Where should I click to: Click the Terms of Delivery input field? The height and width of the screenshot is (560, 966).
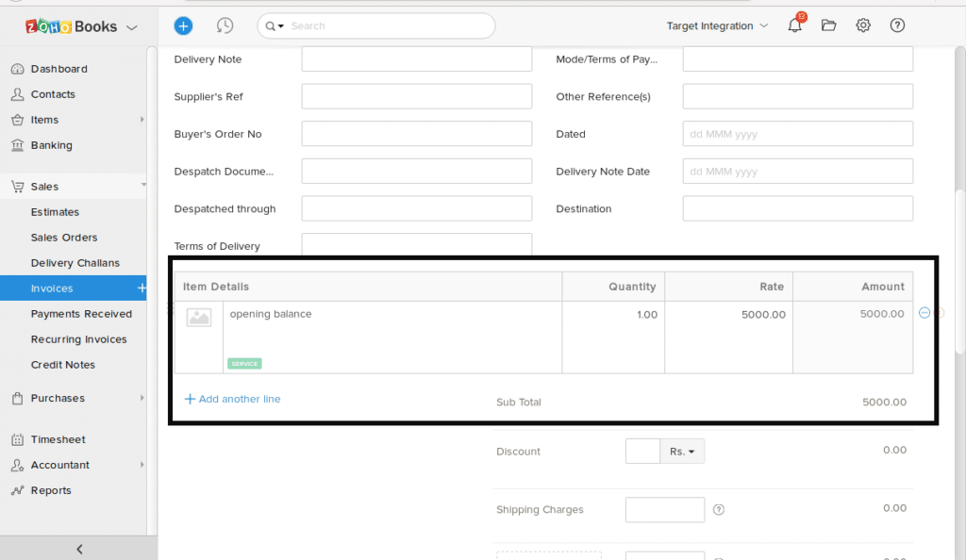coord(416,244)
